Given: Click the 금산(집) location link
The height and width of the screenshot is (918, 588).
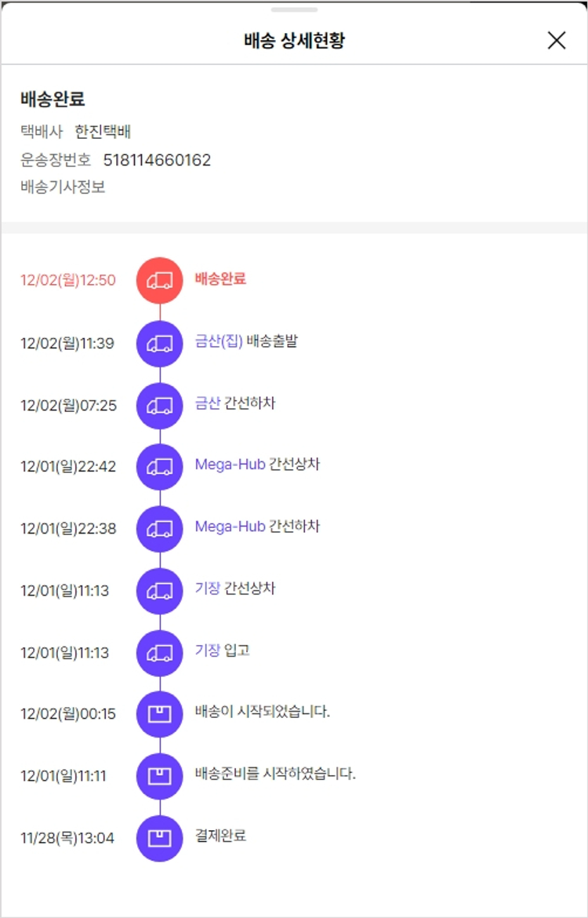Looking at the screenshot, I should point(219,341).
